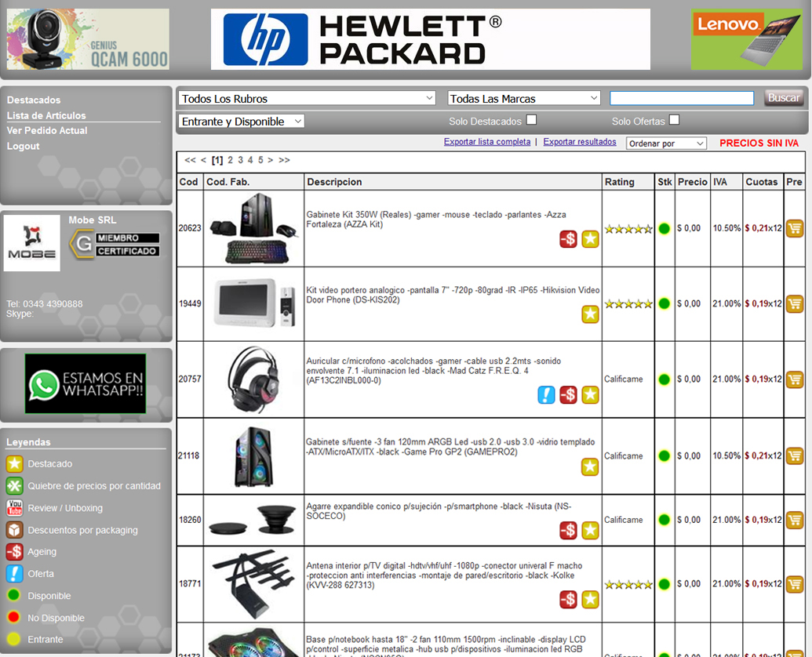Screen dimensions: 812x657
Task: Click red Ageing icon on Nisuta agarre row
Action: click(568, 531)
